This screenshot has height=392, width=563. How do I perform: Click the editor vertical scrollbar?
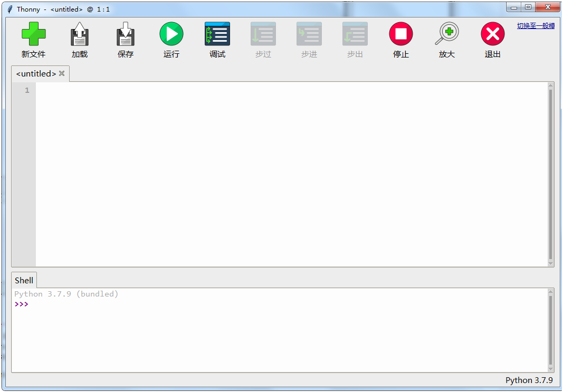[551, 174]
